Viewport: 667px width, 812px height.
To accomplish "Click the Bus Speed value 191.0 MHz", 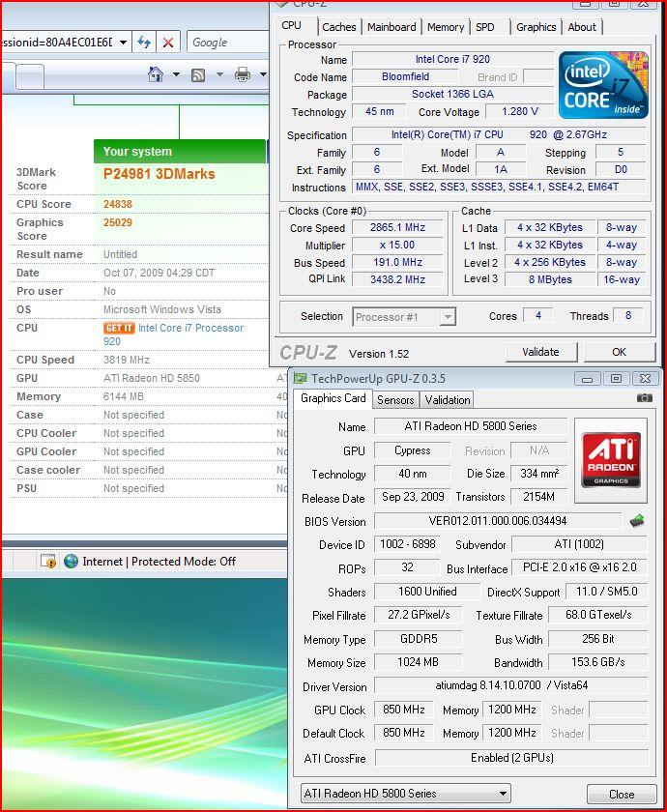I will [397, 262].
